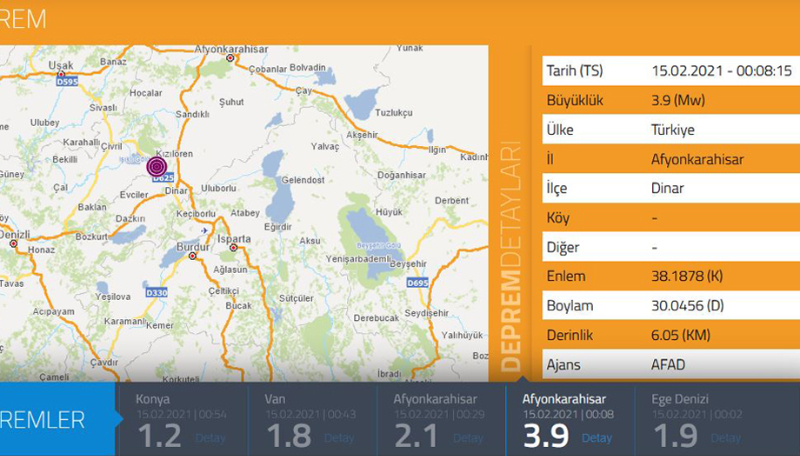
Task: Click the airport icon near Isparta
Action: [x=205, y=231]
